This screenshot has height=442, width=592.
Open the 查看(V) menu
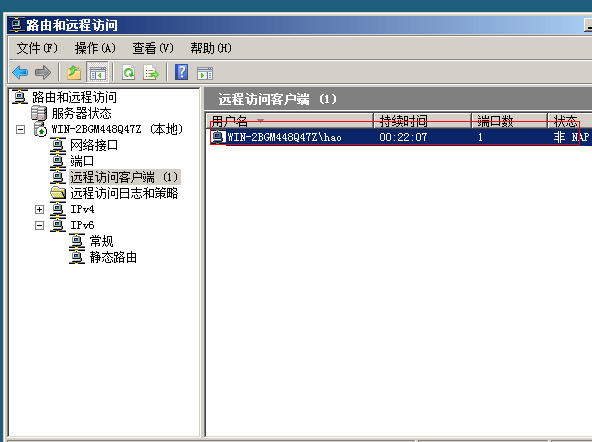click(153, 48)
